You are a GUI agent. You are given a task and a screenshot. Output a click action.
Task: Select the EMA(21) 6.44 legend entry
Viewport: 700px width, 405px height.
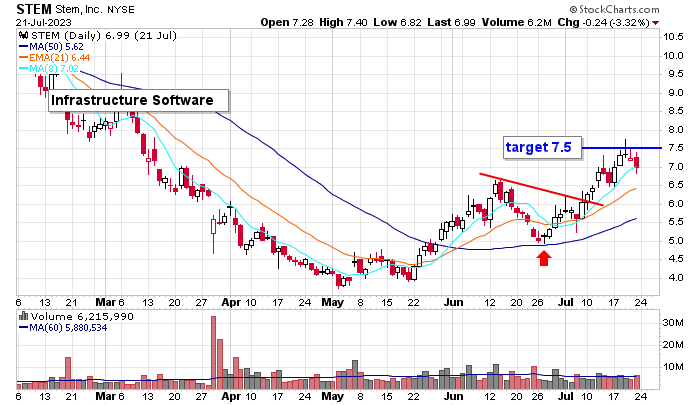(x=59, y=58)
